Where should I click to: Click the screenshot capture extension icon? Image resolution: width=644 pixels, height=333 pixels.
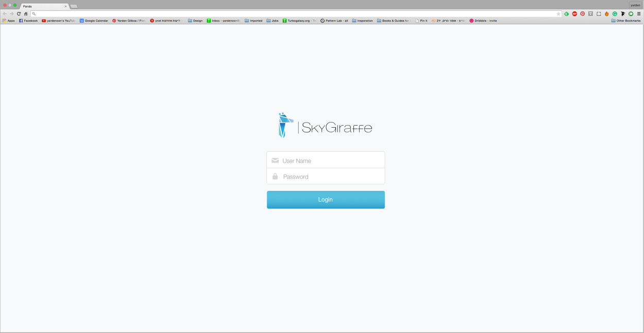[598, 13]
